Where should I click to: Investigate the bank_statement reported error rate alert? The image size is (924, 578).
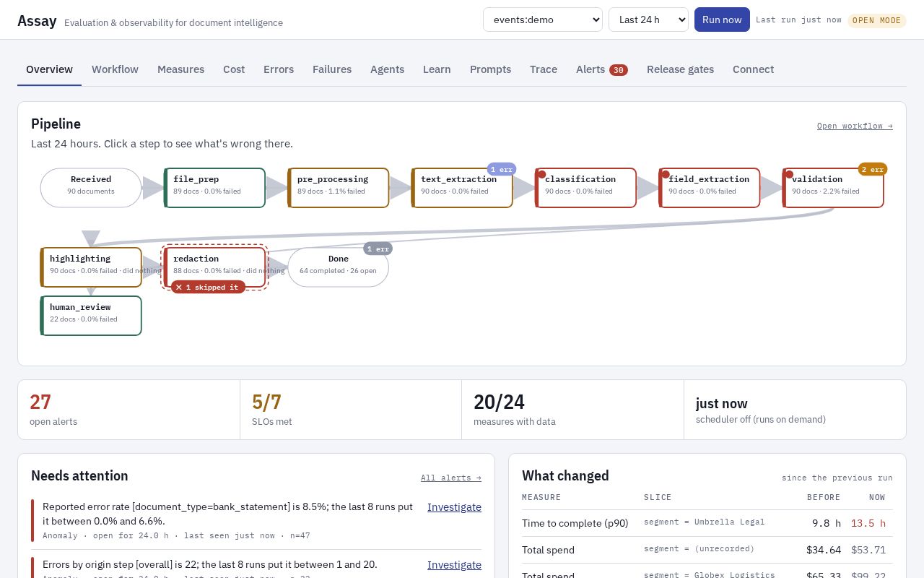point(454,507)
